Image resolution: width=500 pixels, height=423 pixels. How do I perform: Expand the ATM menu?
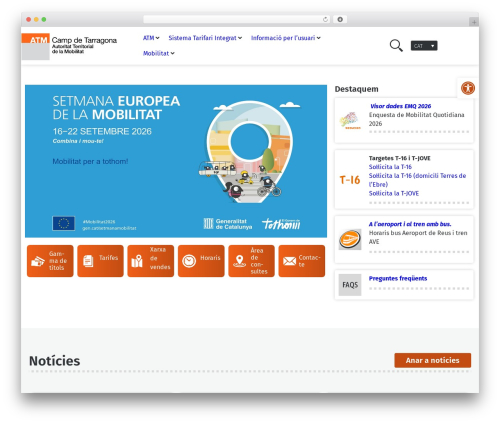(151, 38)
